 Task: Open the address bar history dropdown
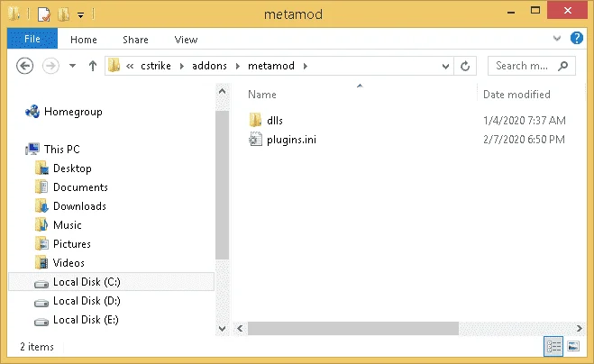coord(445,67)
